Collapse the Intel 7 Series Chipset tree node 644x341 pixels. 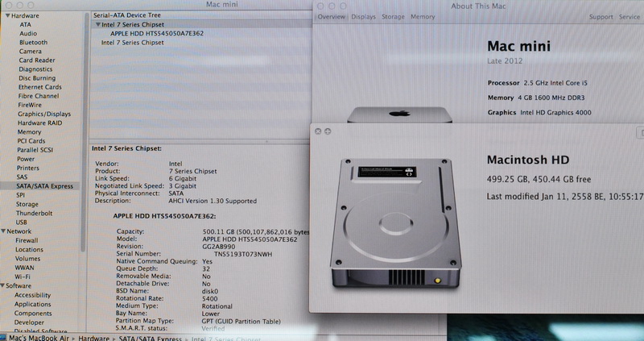coord(97,24)
